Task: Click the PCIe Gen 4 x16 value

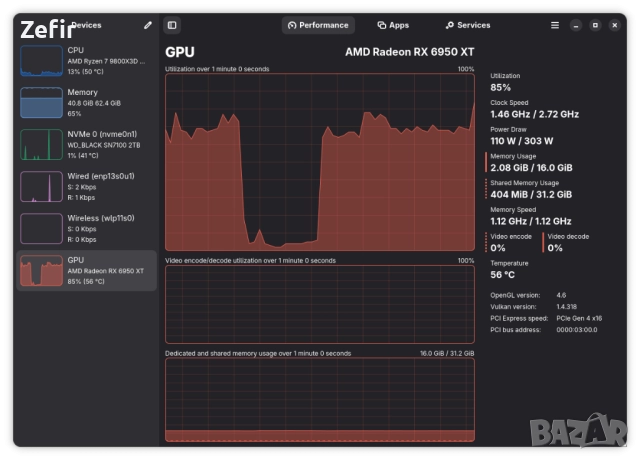Action: coord(579,318)
